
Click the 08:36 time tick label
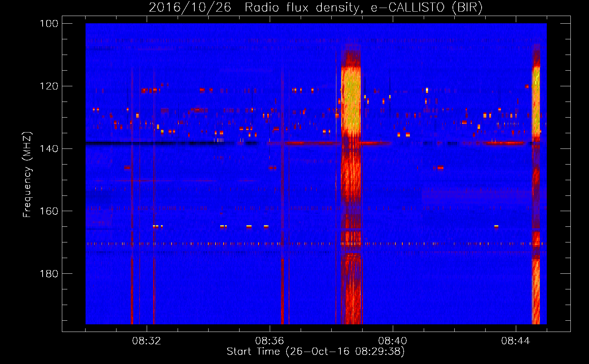(270, 341)
